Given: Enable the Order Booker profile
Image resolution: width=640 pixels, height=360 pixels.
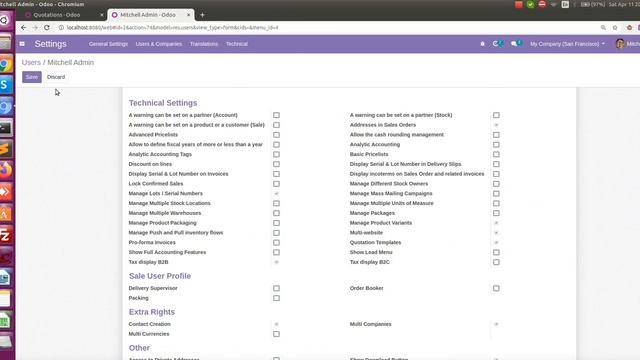Looking at the screenshot, I should click(496, 288).
